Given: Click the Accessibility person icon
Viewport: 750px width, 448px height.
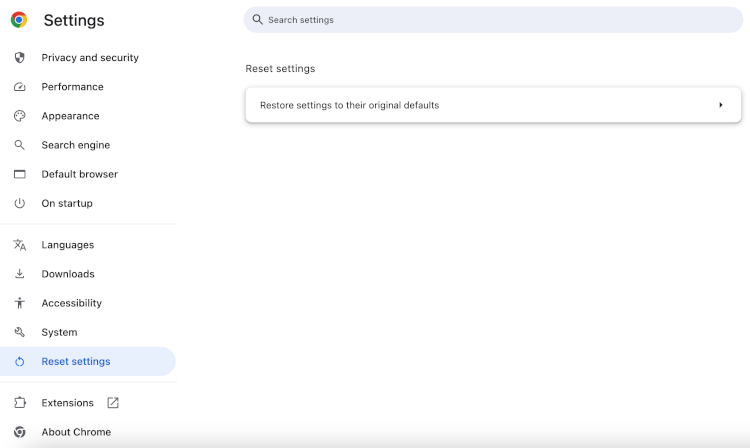Looking at the screenshot, I should pyautogui.click(x=20, y=303).
